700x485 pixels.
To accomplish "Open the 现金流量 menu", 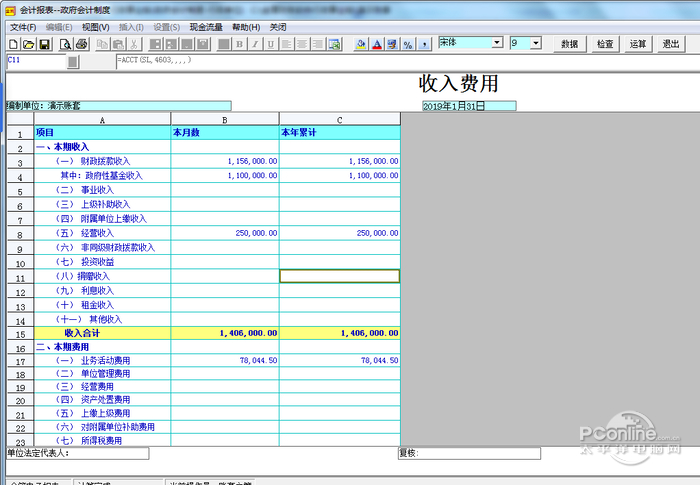I will [x=206, y=27].
